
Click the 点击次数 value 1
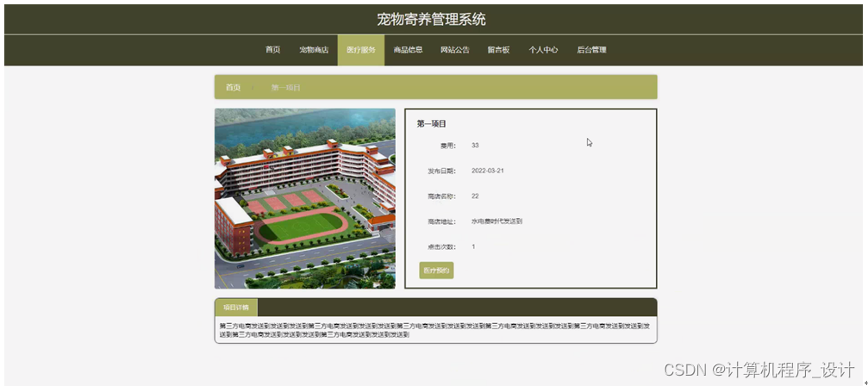click(x=473, y=246)
